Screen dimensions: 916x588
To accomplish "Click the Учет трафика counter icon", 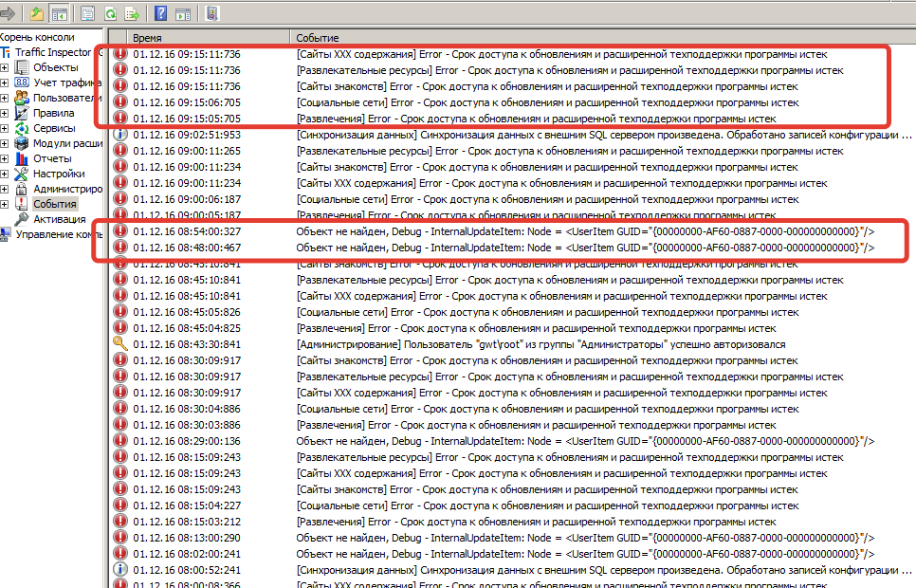I will pyautogui.click(x=22, y=83).
